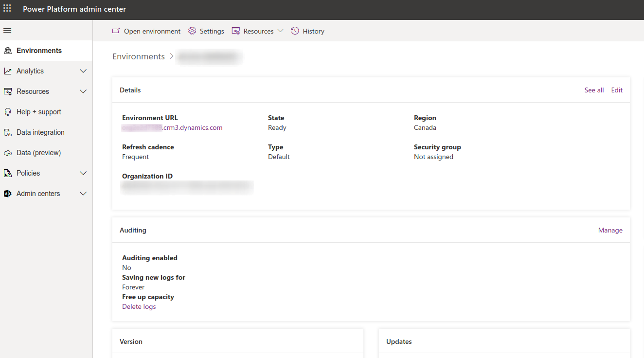Click the Admin centers icon

[8, 194]
